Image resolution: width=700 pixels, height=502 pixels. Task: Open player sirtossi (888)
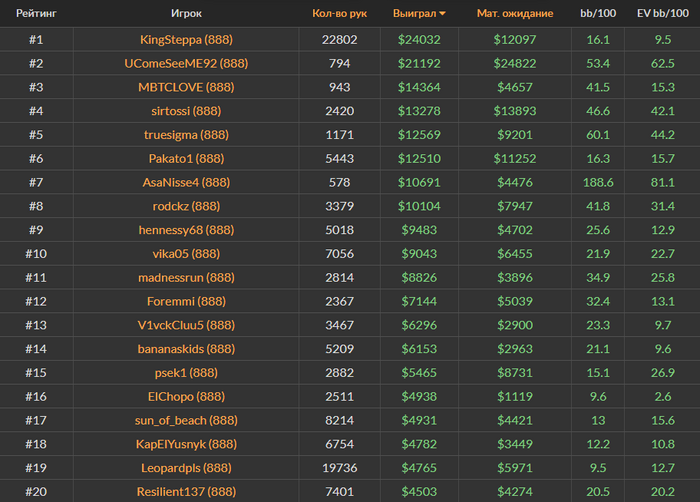tap(186, 111)
